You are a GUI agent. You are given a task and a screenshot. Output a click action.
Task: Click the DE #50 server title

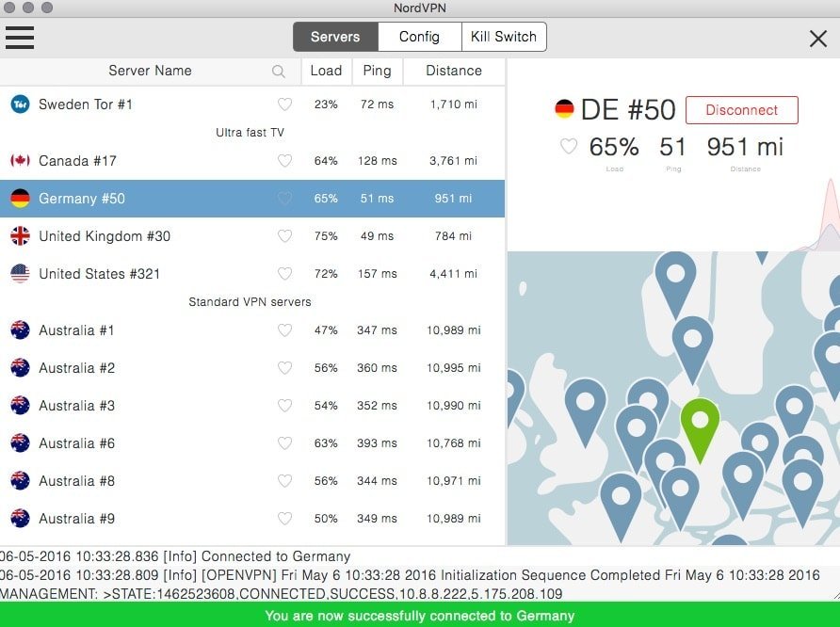pos(628,110)
